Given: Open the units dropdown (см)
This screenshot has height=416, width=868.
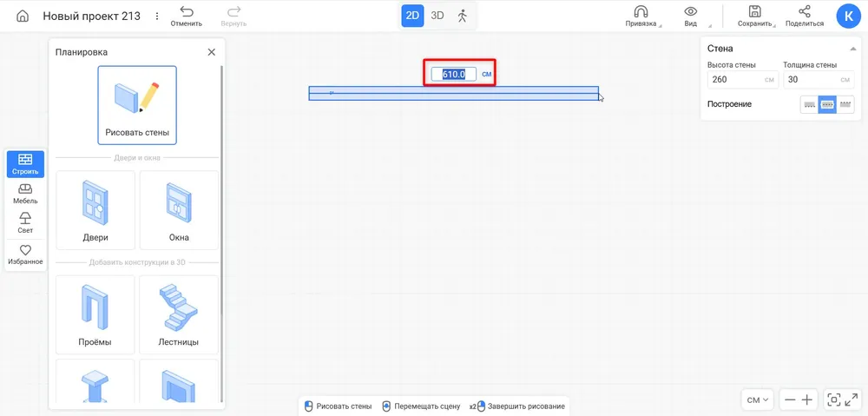Looking at the screenshot, I should (759, 399).
